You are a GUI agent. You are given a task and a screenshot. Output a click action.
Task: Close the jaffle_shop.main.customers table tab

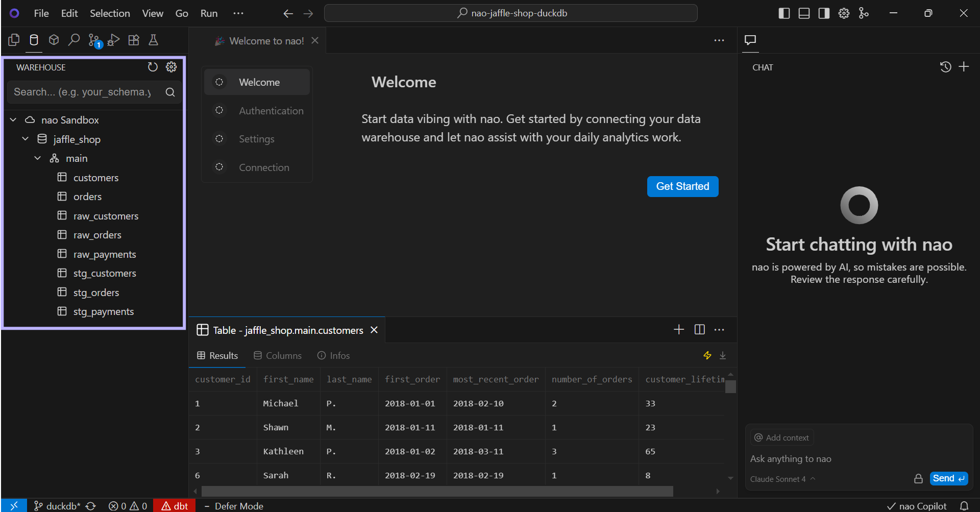point(374,330)
